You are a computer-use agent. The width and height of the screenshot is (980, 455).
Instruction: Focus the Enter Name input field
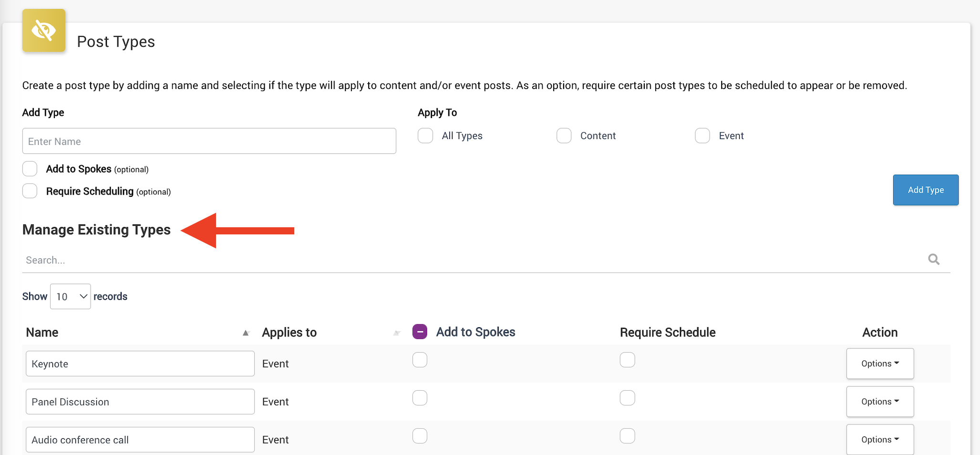pos(209,141)
